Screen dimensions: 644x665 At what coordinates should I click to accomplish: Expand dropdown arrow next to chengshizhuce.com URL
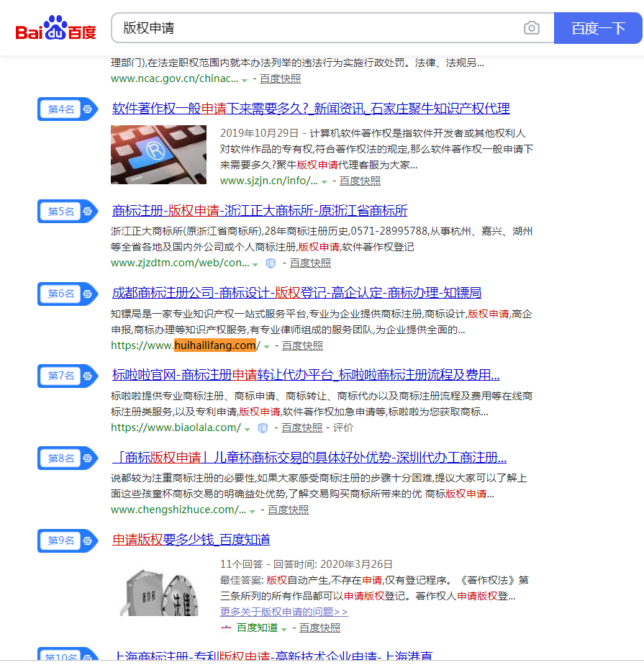click(x=253, y=511)
